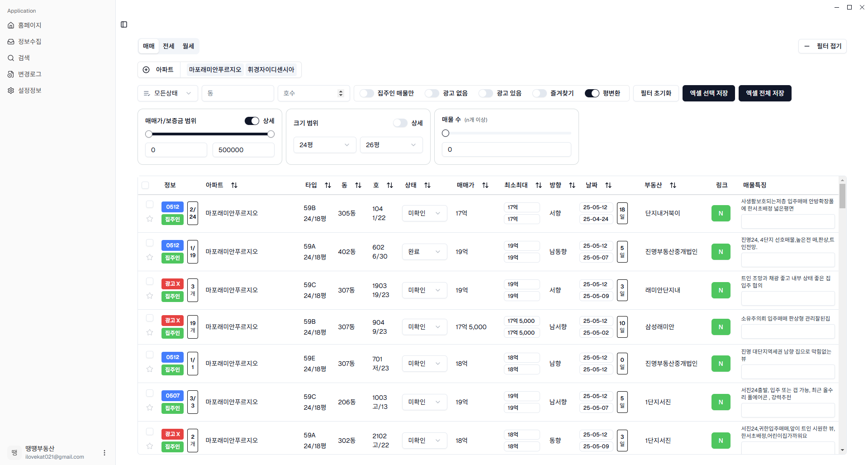Viewport: 868px width, 465px height.
Task: Click the 필터 초기화 button
Action: (656, 93)
